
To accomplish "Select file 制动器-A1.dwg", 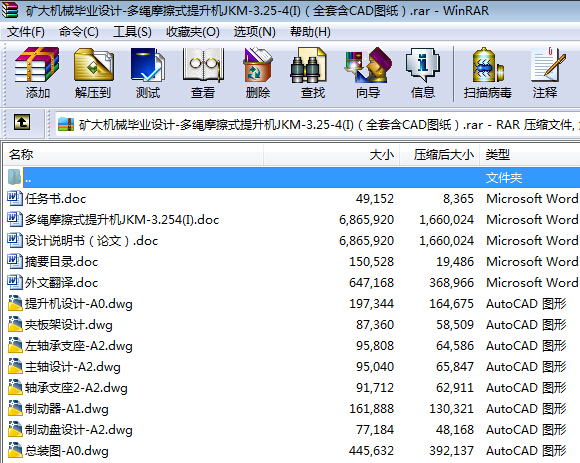I will tap(67, 409).
